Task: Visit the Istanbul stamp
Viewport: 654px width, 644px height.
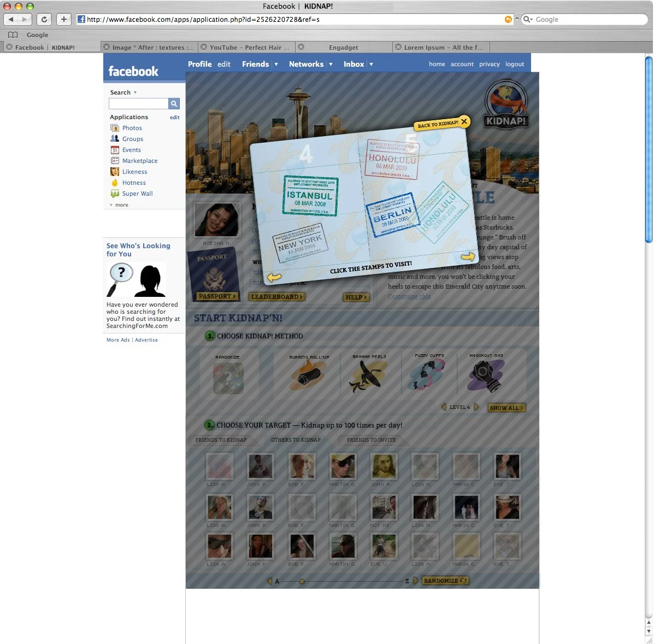Action: (310, 196)
